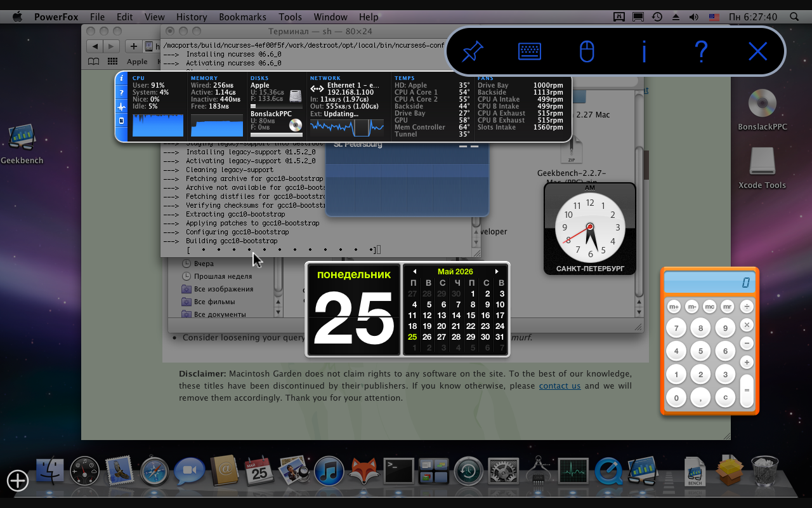Launch Safari from the Dock
The height and width of the screenshot is (508, 812).
tap(155, 472)
